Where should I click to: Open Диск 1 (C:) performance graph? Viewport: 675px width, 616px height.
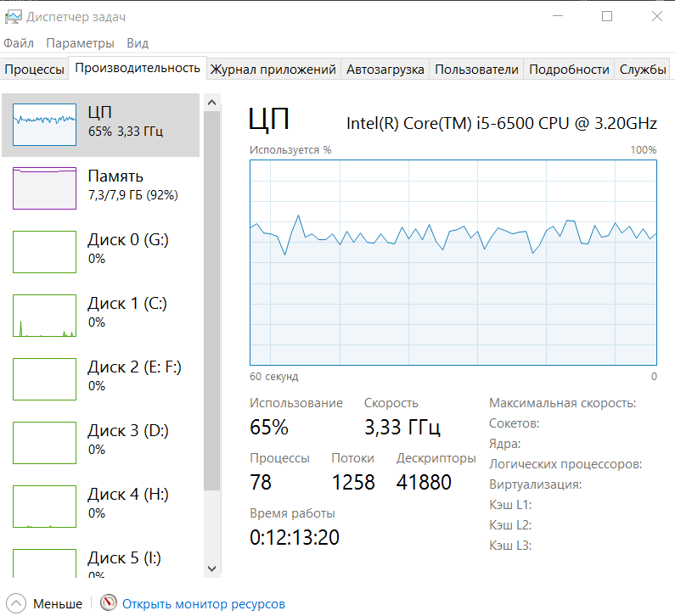[x=100, y=316]
